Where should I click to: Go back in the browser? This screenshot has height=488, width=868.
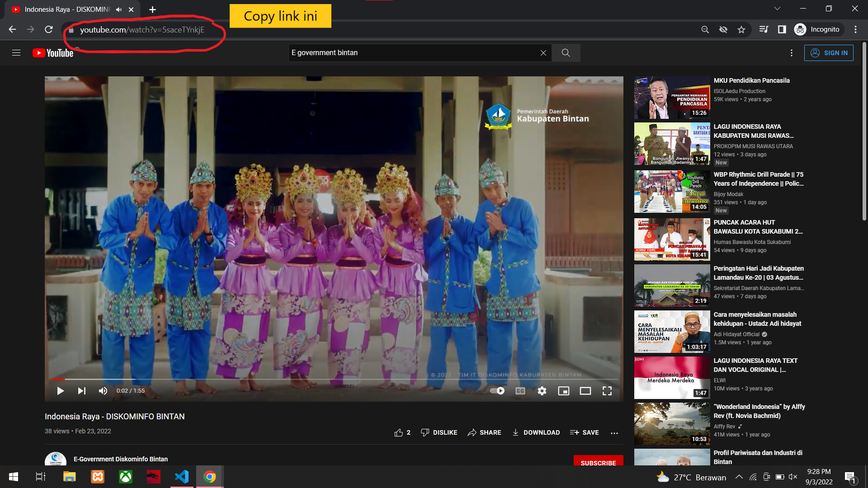click(12, 29)
